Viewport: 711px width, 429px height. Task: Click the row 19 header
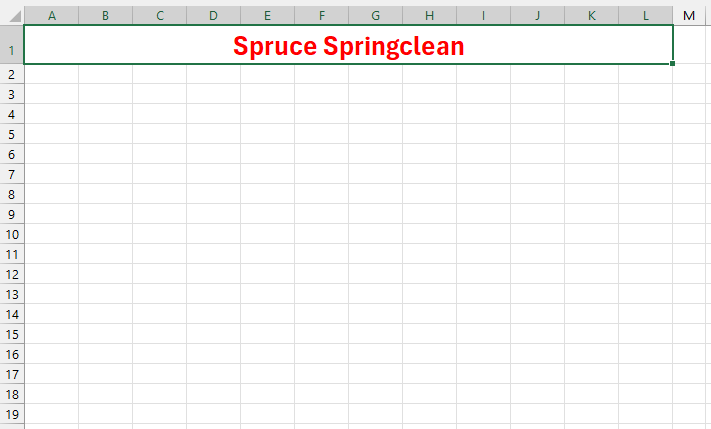(12, 414)
